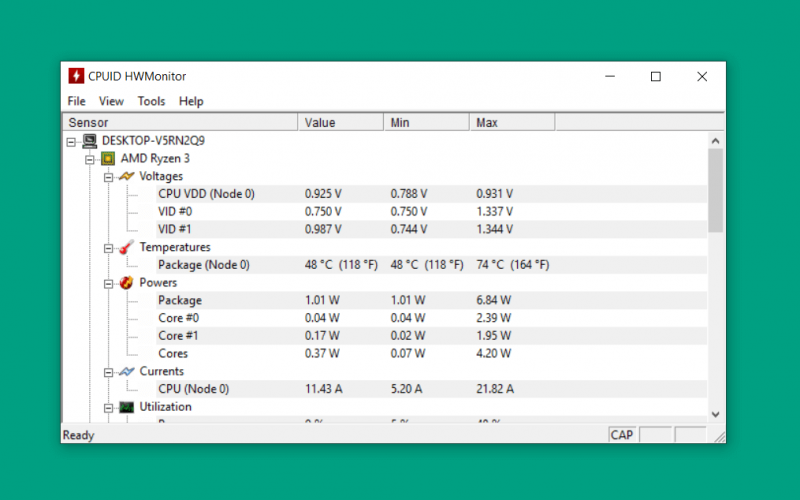Click the 6.84 W max package power
Screen dimensions: 800x500
[493, 300]
